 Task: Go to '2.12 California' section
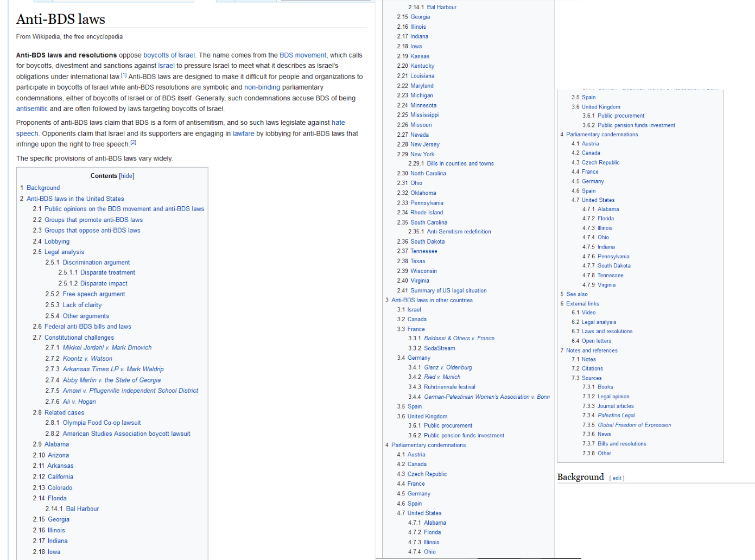point(53,477)
